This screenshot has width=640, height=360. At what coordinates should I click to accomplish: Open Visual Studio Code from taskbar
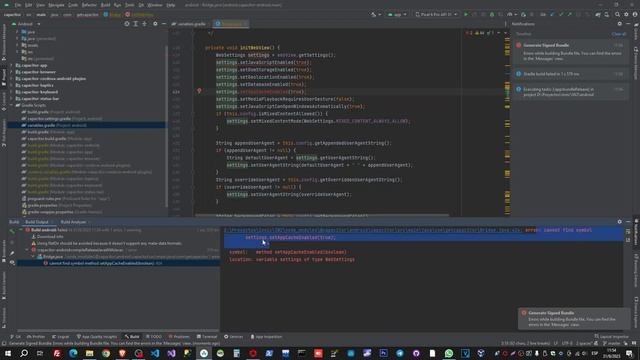[x=155, y=353]
